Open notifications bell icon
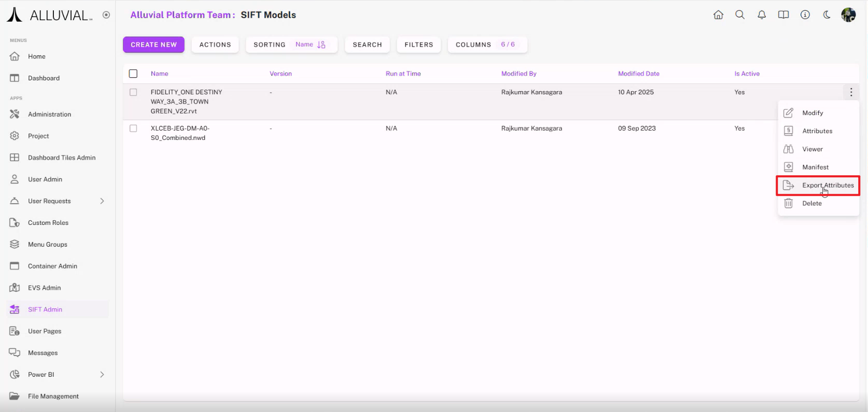The image size is (868, 412). pos(762,15)
